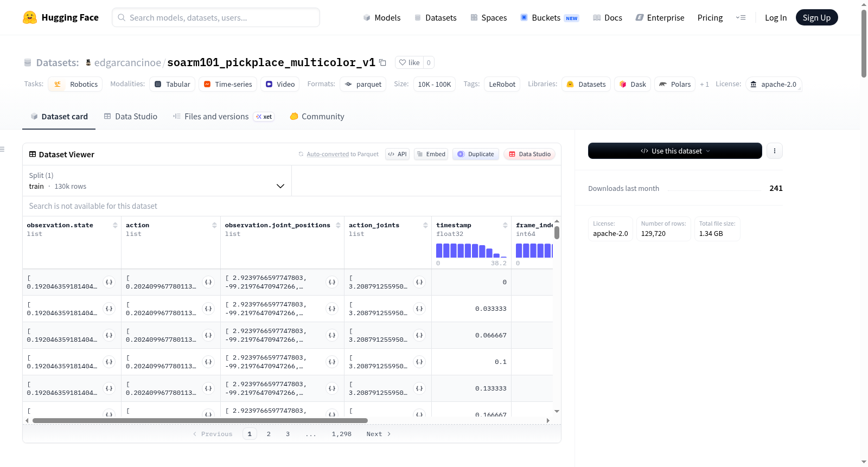The width and height of the screenshot is (868, 467).
Task: Switch to the Data Studio tab
Action: click(x=131, y=116)
